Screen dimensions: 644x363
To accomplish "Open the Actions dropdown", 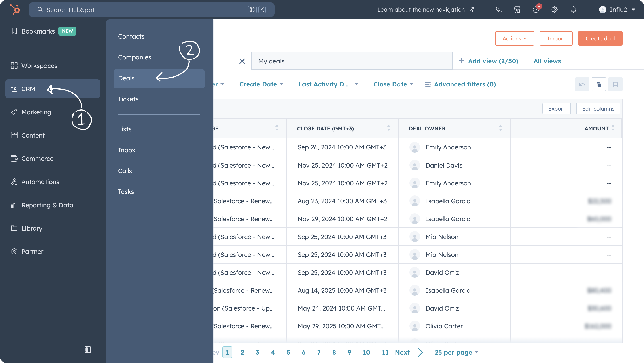I will click(x=514, y=38).
